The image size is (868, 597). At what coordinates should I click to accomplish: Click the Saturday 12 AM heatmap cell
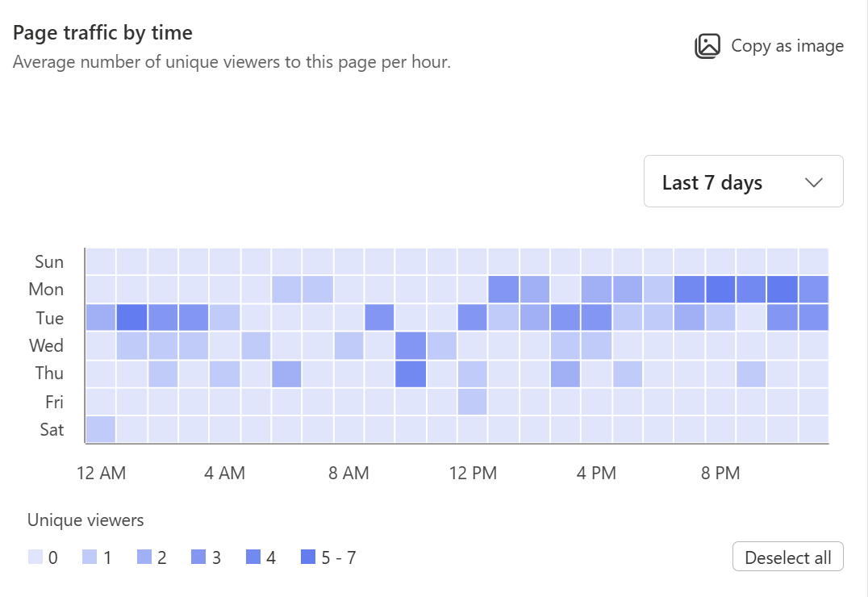101,429
